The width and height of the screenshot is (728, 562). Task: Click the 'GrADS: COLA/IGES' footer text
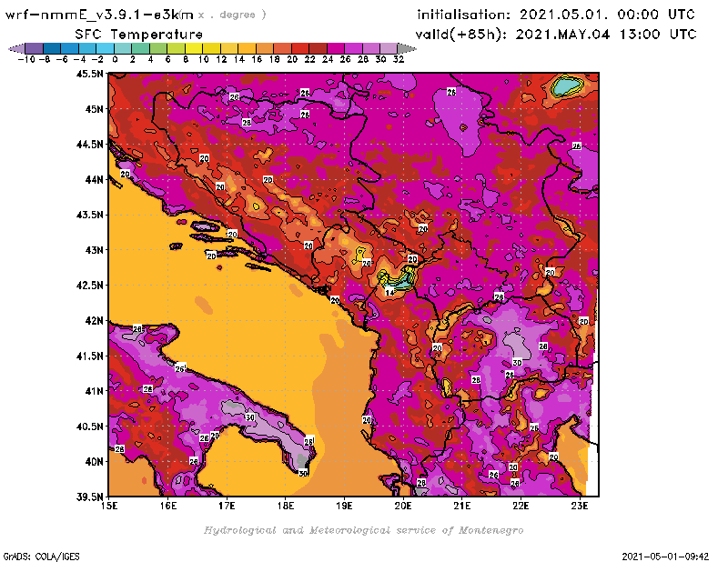tap(41, 557)
